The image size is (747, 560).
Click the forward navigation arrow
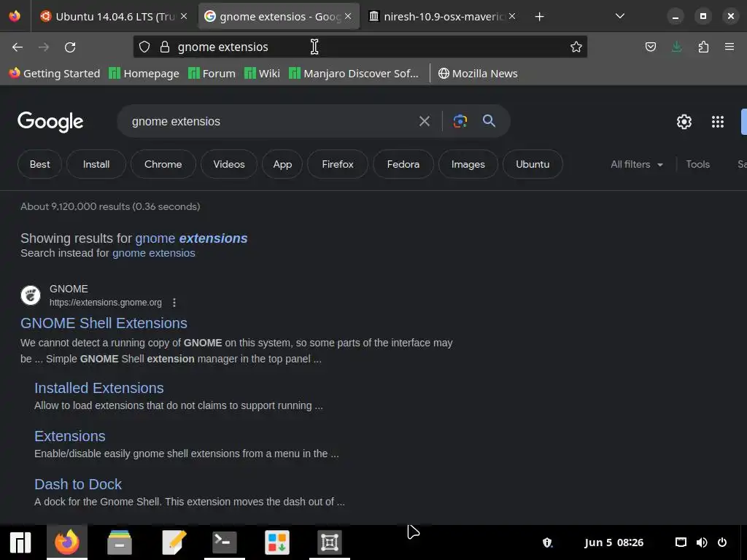coord(44,47)
